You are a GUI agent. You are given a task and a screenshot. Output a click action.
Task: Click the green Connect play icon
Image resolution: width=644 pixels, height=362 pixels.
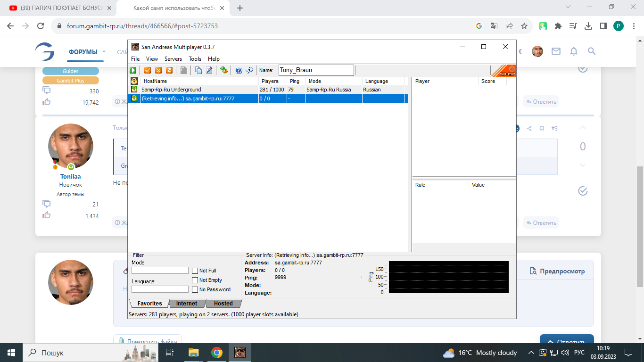coord(133,70)
